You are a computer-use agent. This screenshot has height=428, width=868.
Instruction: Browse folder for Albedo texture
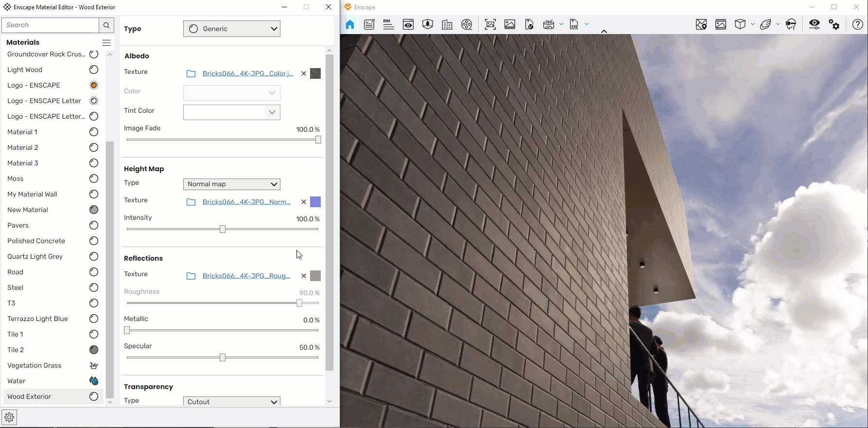tap(191, 74)
